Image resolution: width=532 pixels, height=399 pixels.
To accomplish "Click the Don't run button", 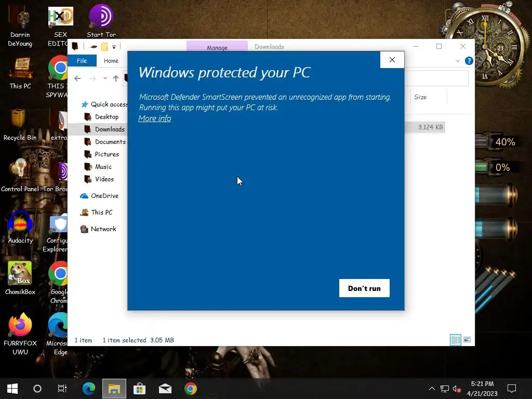I will (x=364, y=288).
